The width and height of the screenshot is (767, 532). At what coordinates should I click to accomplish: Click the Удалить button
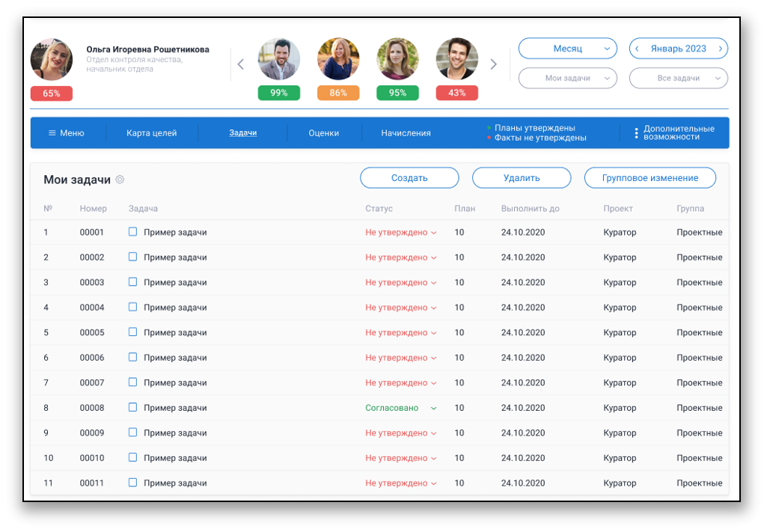[x=522, y=178]
